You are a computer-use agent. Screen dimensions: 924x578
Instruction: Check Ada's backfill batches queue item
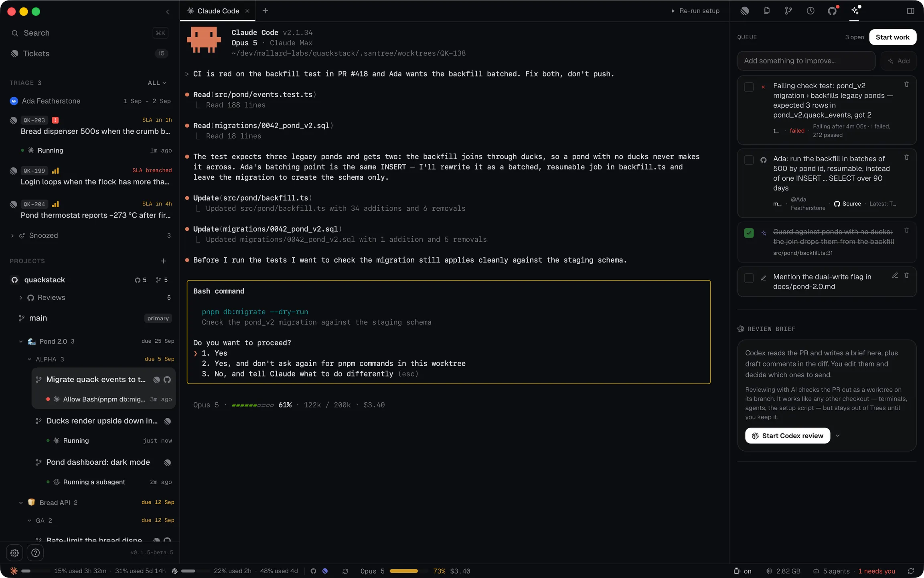749,160
